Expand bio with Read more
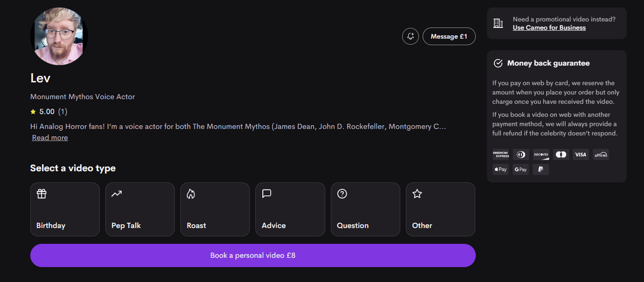The width and height of the screenshot is (644, 282). (x=50, y=138)
